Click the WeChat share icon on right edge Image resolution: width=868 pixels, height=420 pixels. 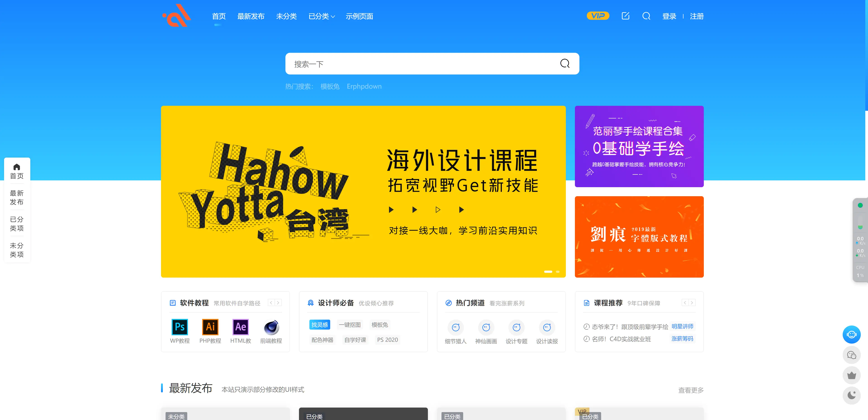(x=851, y=355)
